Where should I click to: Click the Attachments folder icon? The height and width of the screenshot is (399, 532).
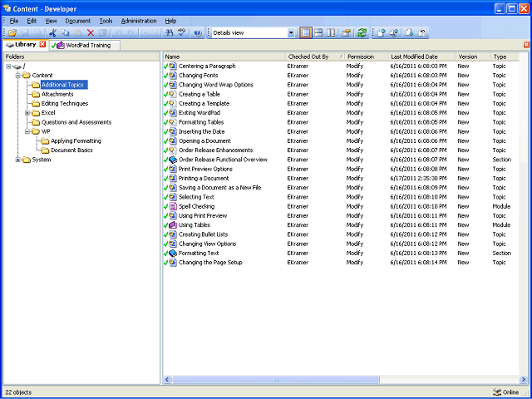pyautogui.click(x=36, y=94)
